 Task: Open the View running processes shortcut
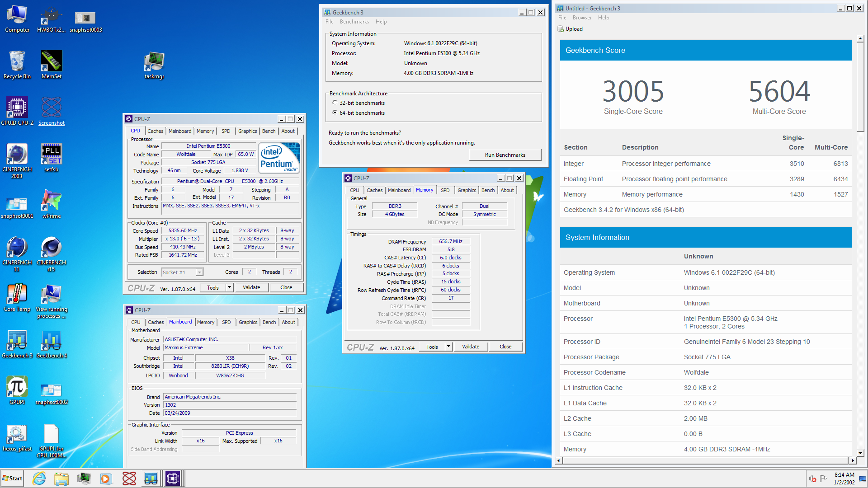(x=51, y=302)
